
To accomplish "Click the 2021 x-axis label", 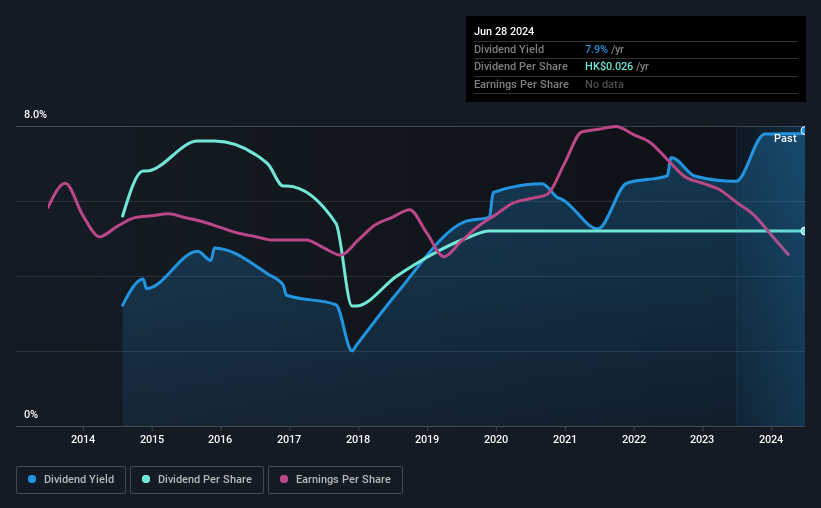I will tap(565, 439).
